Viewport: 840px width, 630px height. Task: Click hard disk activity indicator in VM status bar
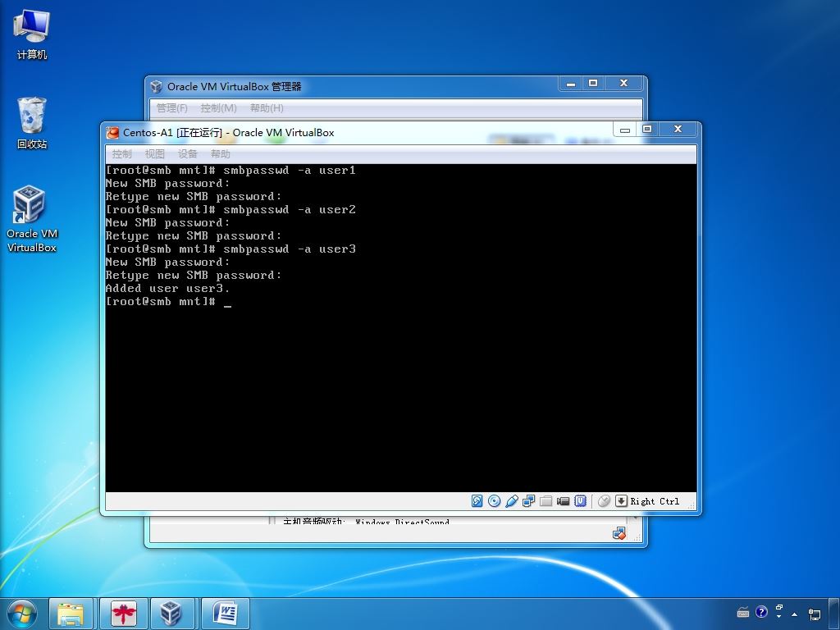click(x=477, y=501)
